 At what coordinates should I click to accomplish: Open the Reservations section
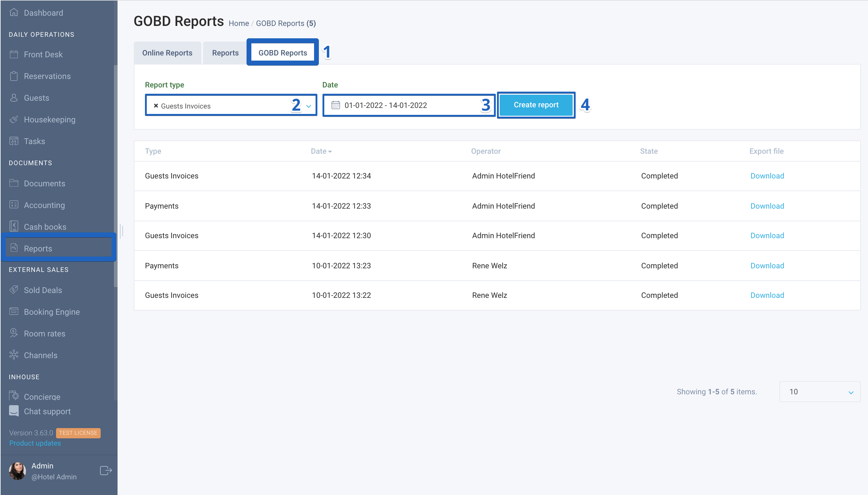[47, 76]
